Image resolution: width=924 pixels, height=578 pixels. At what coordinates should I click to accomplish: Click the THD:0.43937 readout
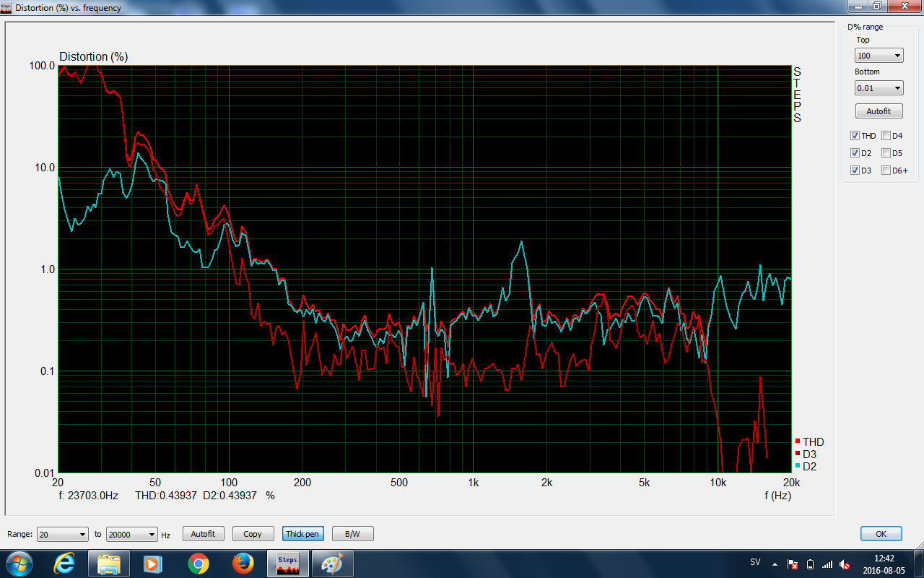(165, 496)
